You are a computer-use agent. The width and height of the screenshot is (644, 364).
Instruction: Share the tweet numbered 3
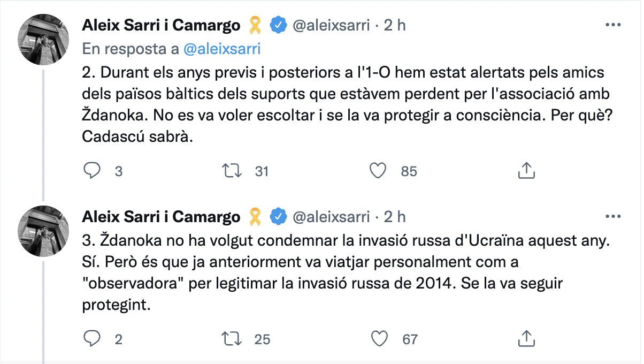coord(526,339)
